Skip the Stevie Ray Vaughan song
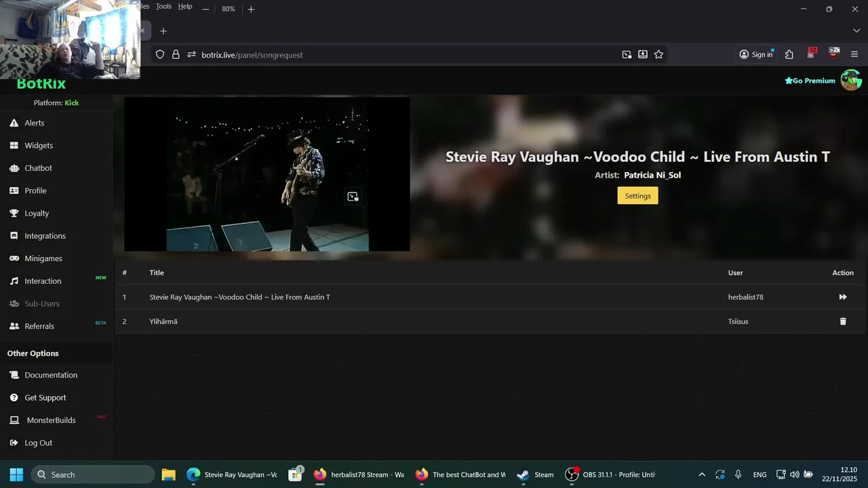 (x=843, y=297)
